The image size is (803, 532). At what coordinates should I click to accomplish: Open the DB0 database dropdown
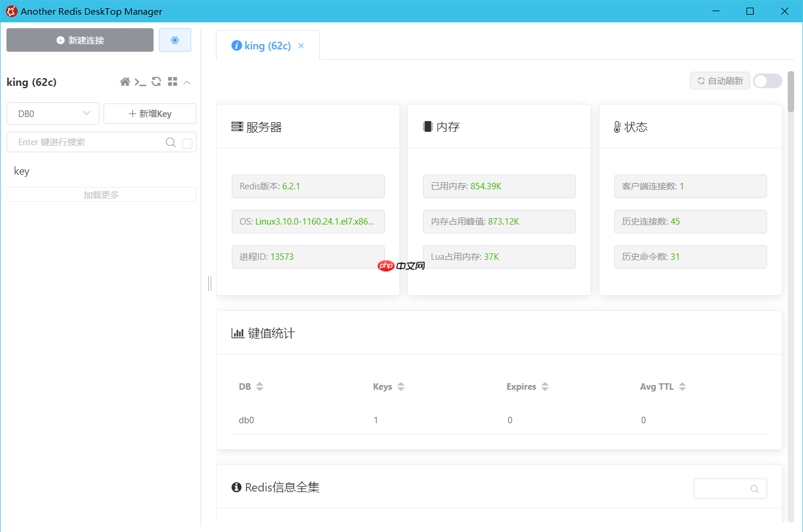pos(52,113)
